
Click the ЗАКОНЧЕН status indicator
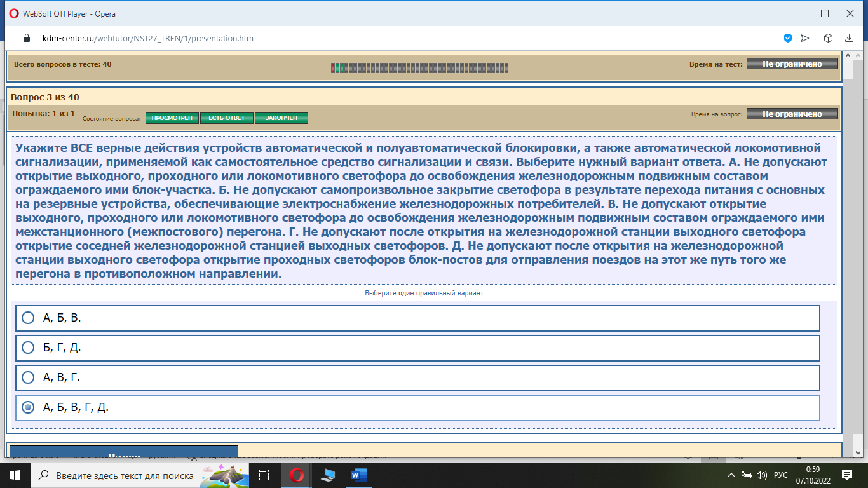coord(281,118)
